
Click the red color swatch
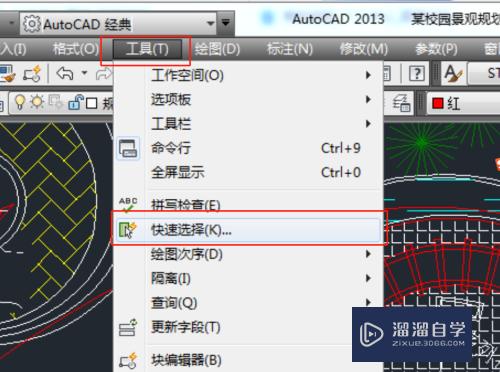pyautogui.click(x=438, y=103)
